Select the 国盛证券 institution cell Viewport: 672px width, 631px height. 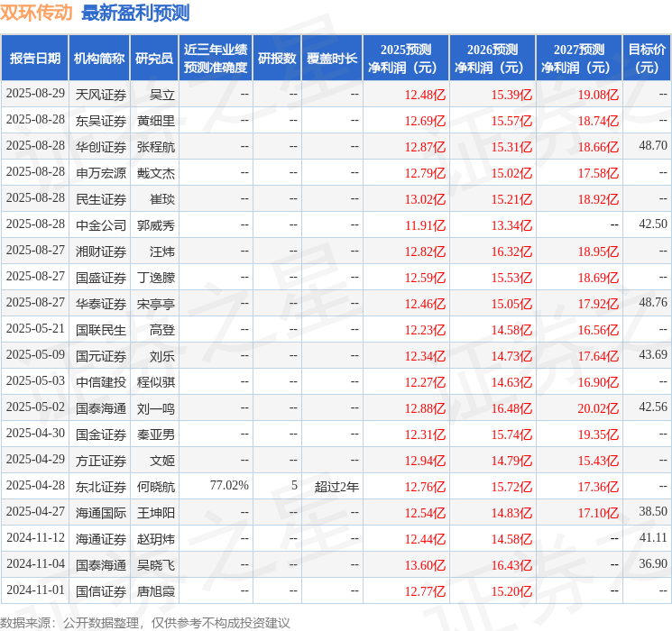101,278
